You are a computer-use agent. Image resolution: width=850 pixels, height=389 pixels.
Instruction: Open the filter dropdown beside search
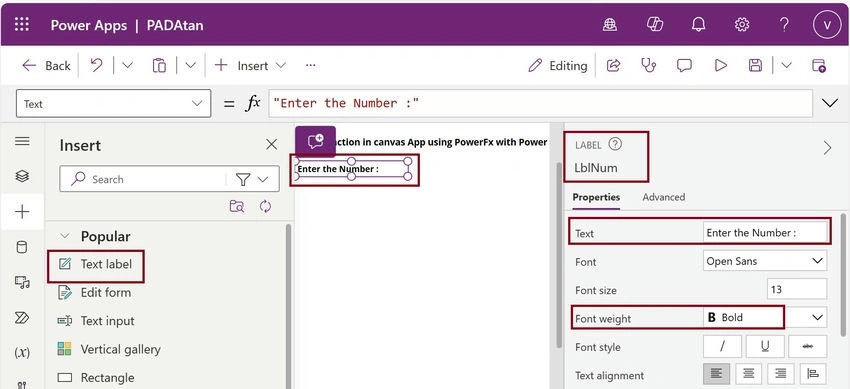(x=253, y=179)
